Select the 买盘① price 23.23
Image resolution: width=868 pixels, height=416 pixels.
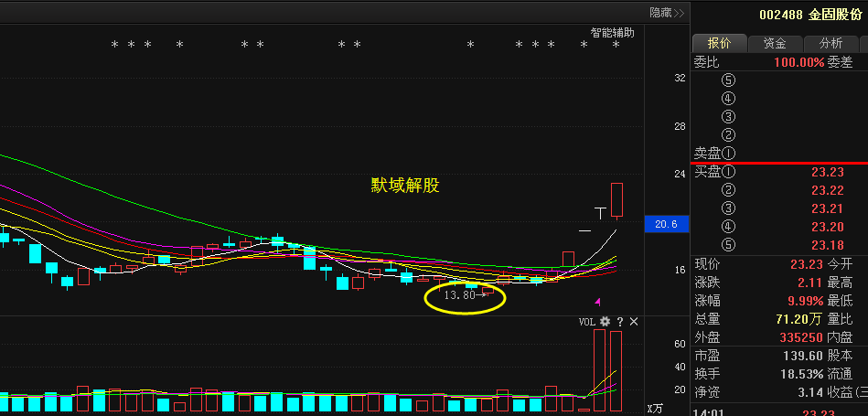[828, 172]
